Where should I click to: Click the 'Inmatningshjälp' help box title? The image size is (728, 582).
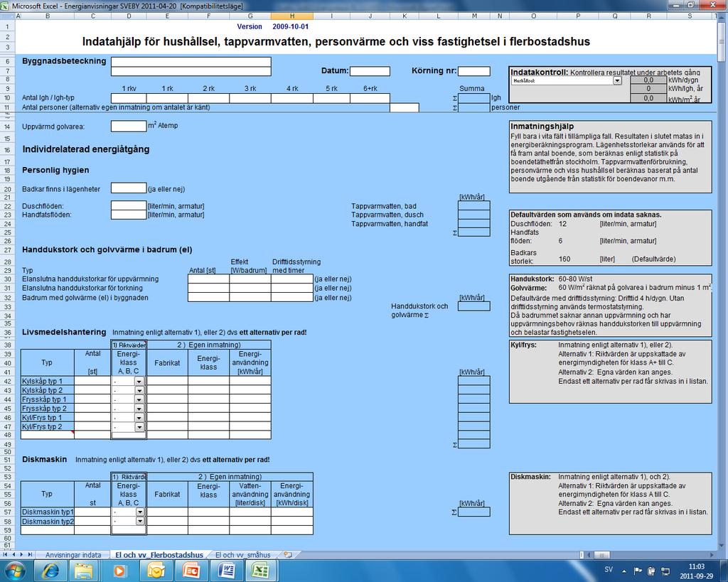coord(542,126)
